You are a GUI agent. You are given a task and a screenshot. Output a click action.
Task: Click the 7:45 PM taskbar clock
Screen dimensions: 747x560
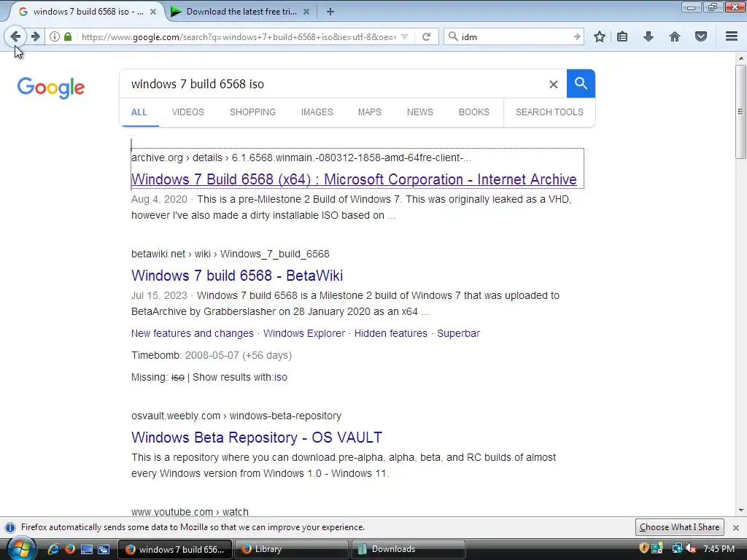click(x=719, y=548)
